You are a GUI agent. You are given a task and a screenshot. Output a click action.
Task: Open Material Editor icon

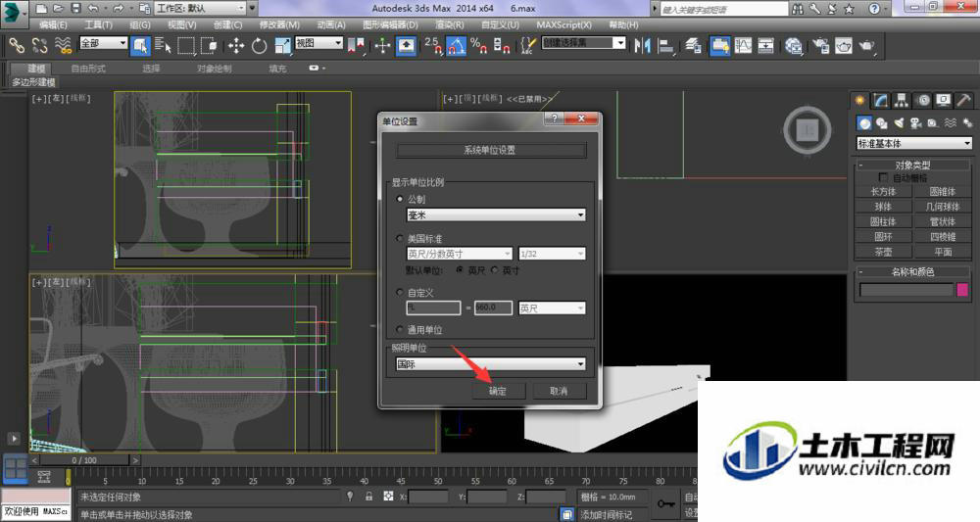pos(794,46)
